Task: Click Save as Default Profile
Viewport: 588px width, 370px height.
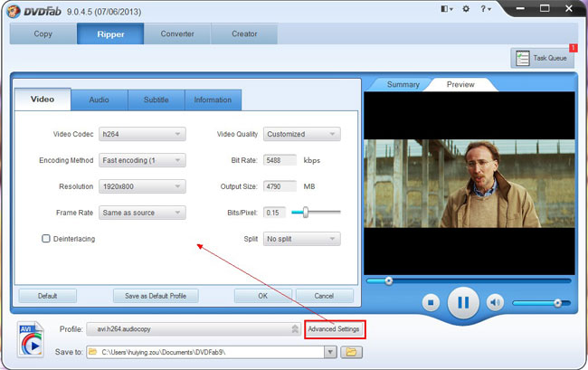Action: click(x=156, y=296)
